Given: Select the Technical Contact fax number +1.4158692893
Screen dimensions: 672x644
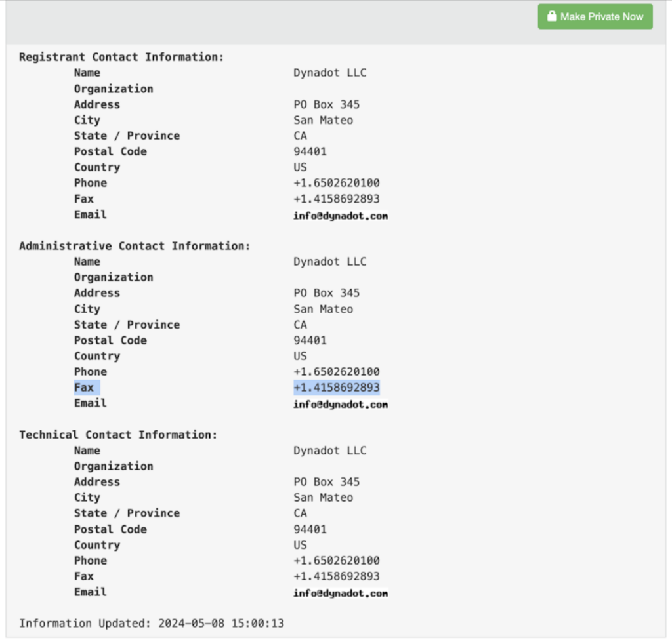Looking at the screenshot, I should point(337,576).
